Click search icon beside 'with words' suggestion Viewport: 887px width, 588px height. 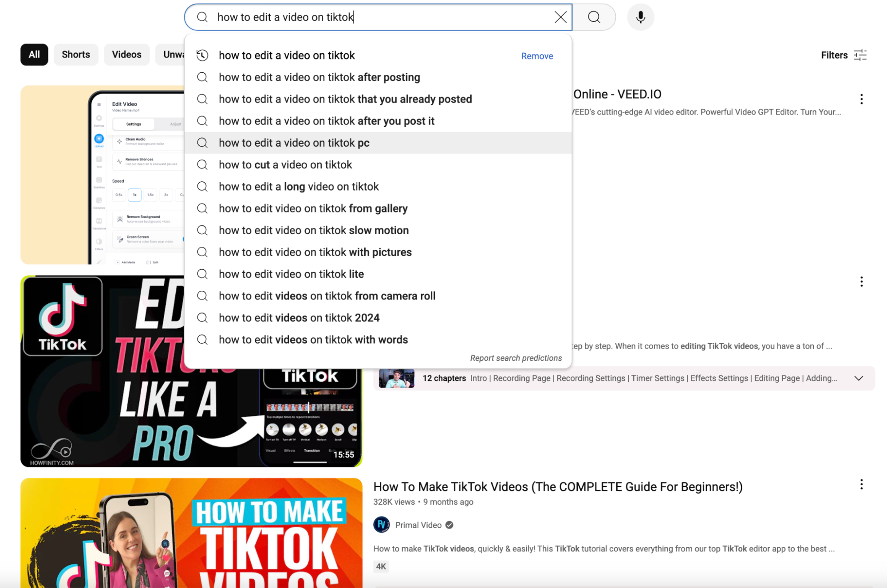pos(202,340)
